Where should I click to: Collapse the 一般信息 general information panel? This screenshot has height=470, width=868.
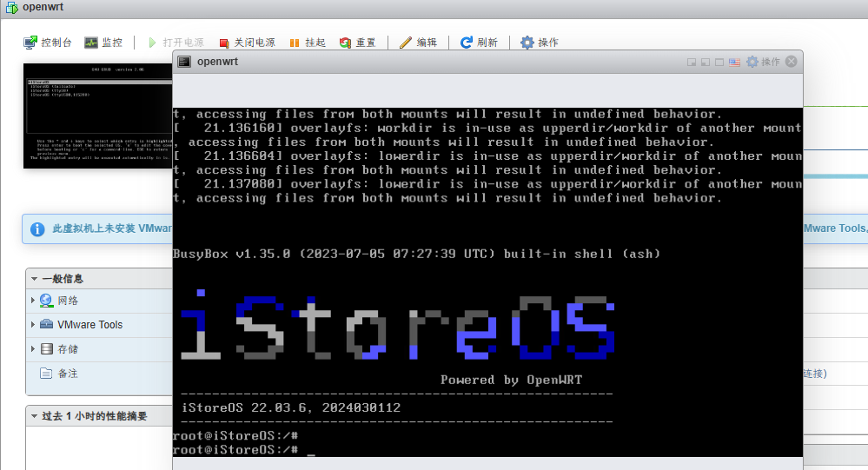tap(35, 279)
